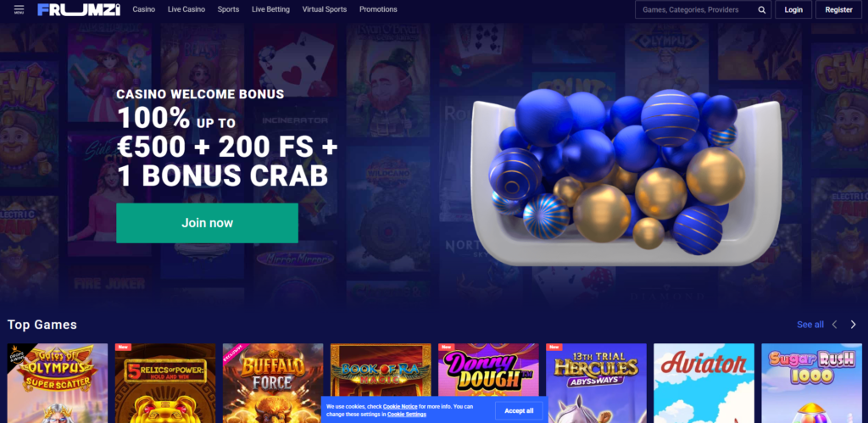Open the Sugar Rush 1000 game
This screenshot has height=423, width=868.
coord(811,383)
